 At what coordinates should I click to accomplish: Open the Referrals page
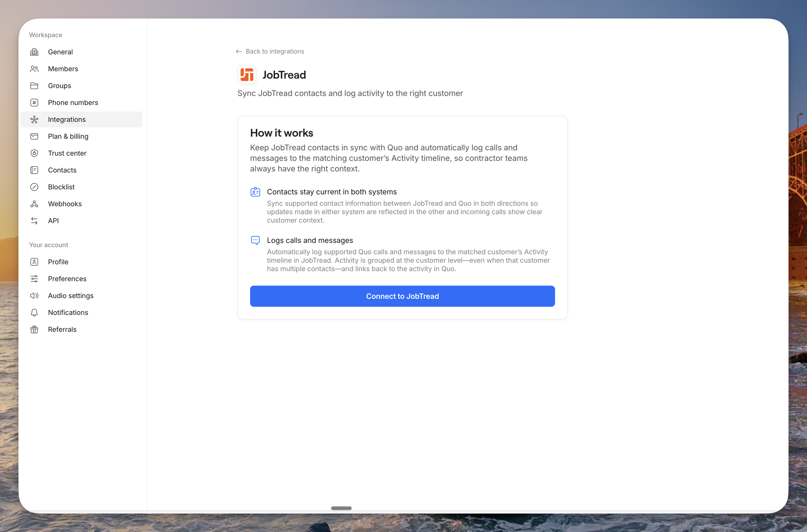82,329
